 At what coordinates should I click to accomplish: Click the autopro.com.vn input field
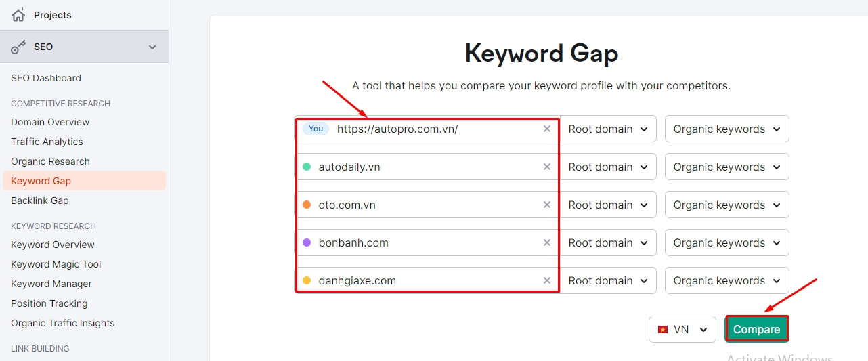[427, 129]
